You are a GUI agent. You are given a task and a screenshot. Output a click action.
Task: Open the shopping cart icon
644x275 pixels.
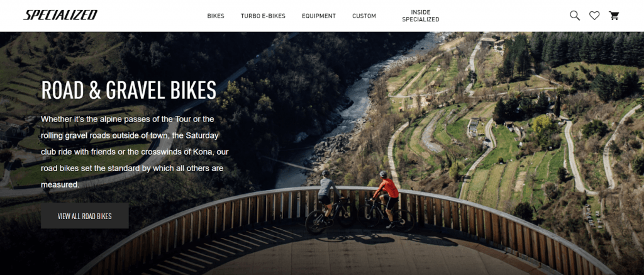[x=614, y=16]
